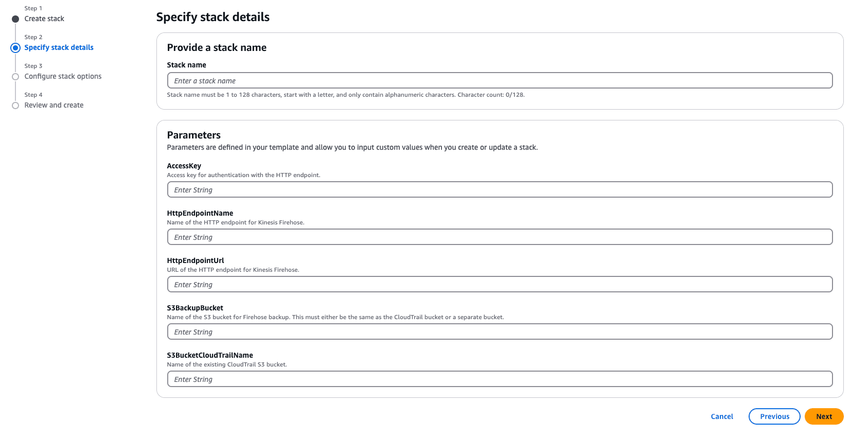Click the HttpEndpointName input field
This screenshot has height=437, width=868.
(500, 237)
